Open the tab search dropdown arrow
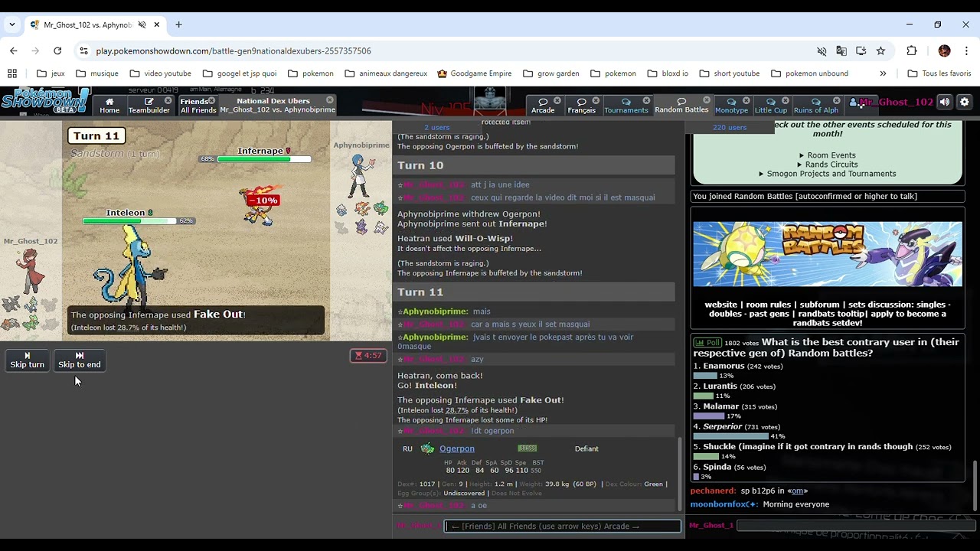 pyautogui.click(x=12, y=24)
